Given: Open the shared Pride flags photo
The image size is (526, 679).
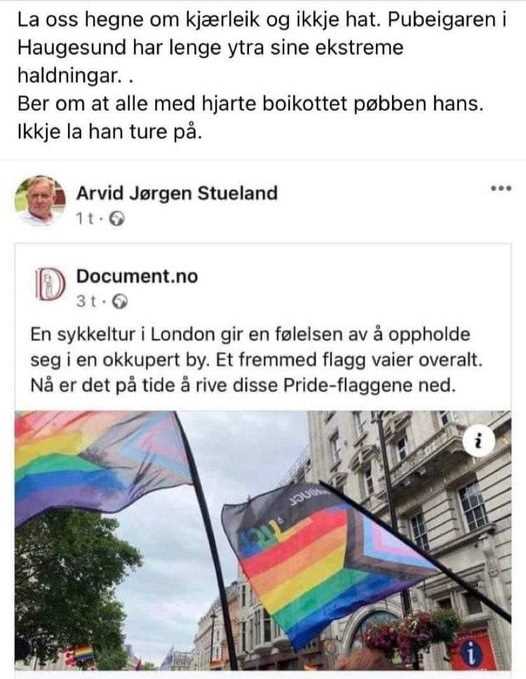Looking at the screenshot, I should pyautogui.click(x=263, y=540).
